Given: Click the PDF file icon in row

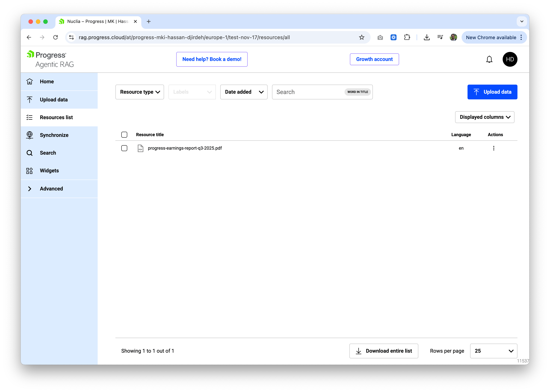Looking at the screenshot, I should click(x=140, y=148).
